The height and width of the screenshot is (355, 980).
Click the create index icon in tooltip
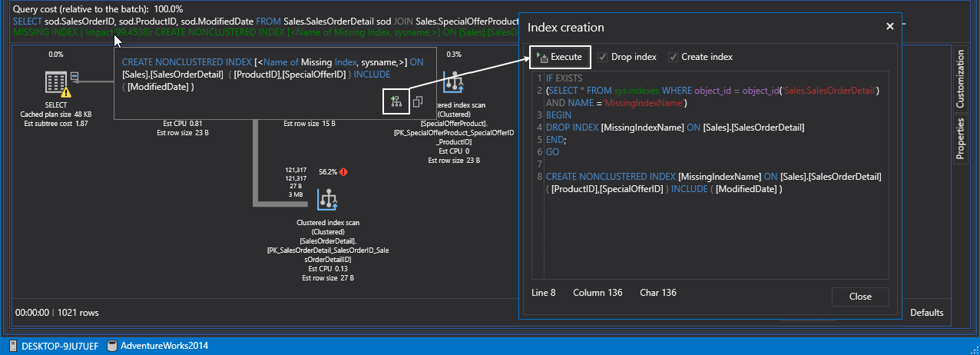pos(396,101)
